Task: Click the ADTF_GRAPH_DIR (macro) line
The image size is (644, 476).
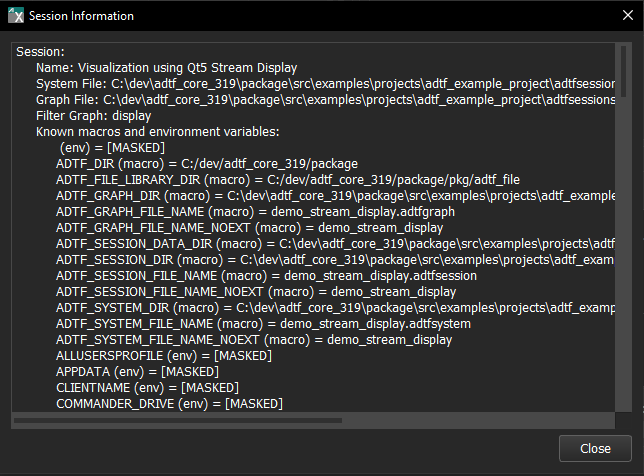Action: [x=335, y=196]
